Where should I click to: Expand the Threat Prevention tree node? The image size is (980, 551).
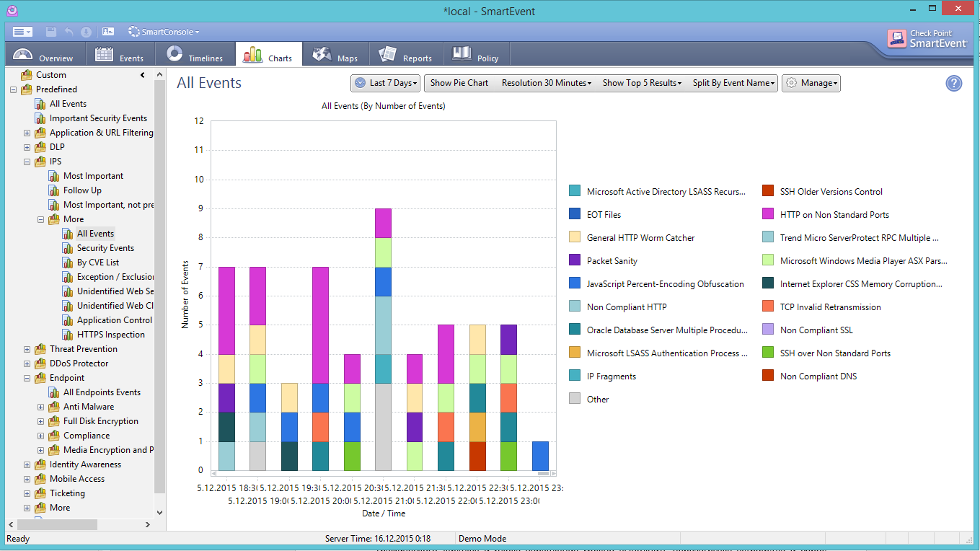click(x=27, y=349)
